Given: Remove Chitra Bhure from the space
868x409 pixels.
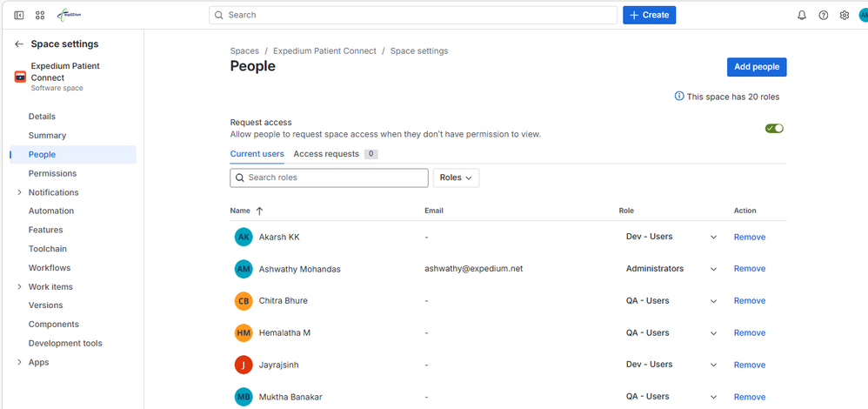Looking at the screenshot, I should tap(750, 301).
